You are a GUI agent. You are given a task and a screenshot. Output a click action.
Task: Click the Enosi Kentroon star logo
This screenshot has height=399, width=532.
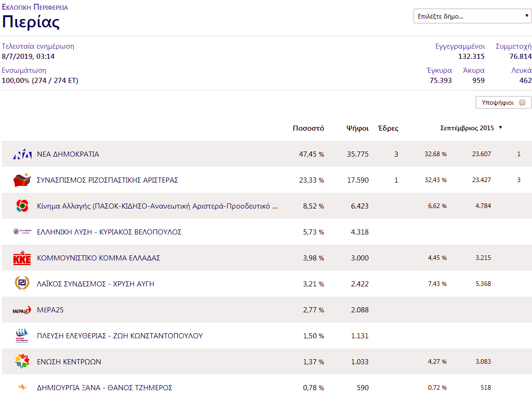point(22,361)
